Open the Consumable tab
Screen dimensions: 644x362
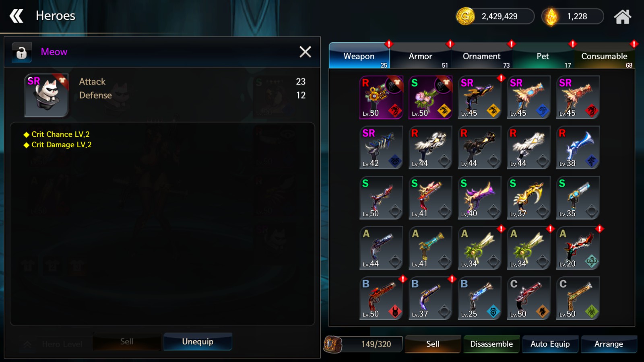click(x=604, y=56)
